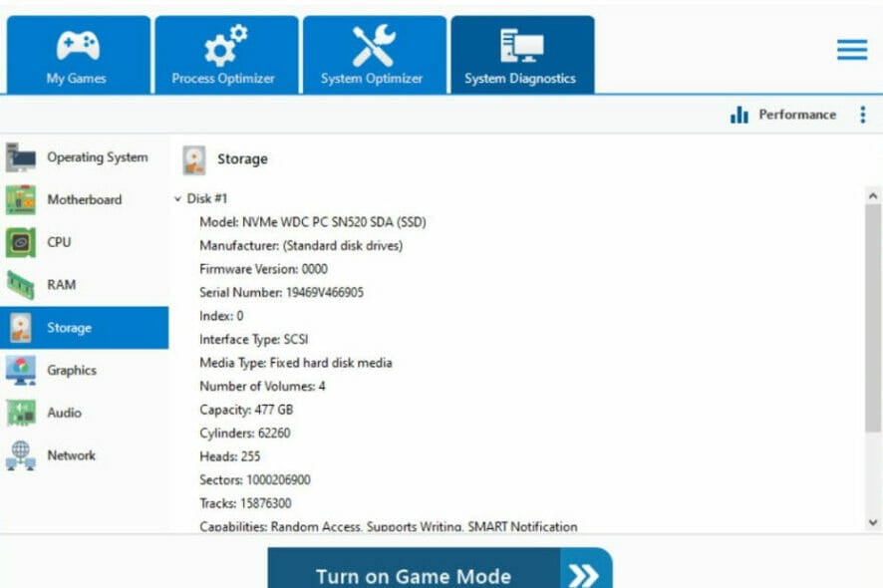This screenshot has height=588, width=883.
Task: Select the System Diagnostics tab
Action: click(522, 55)
